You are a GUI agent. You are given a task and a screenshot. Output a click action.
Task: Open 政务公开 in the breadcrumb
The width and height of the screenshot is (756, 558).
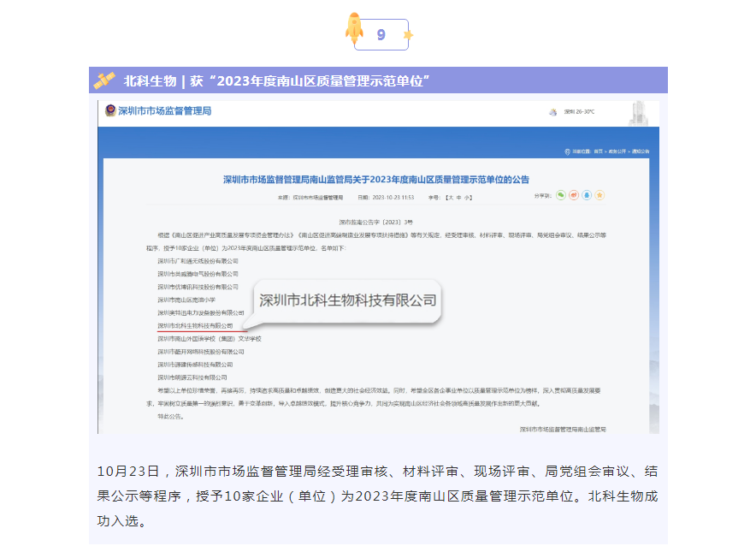(x=617, y=151)
